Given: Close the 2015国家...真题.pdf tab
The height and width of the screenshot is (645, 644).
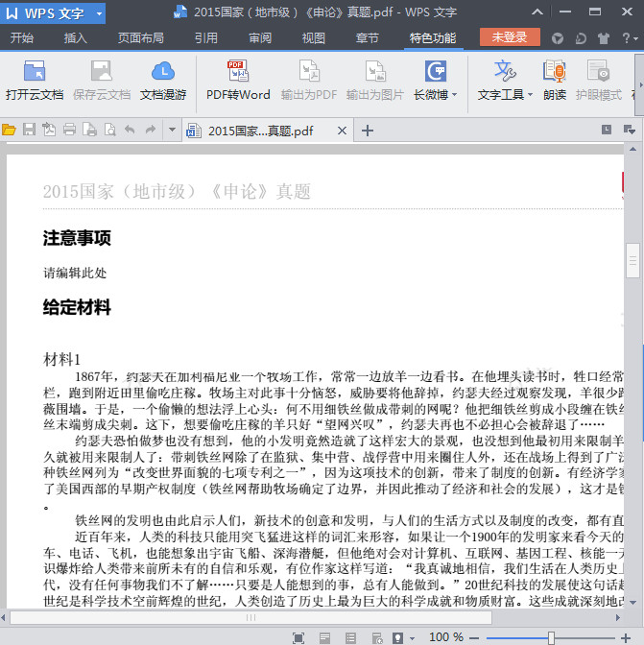Looking at the screenshot, I should pos(342,131).
